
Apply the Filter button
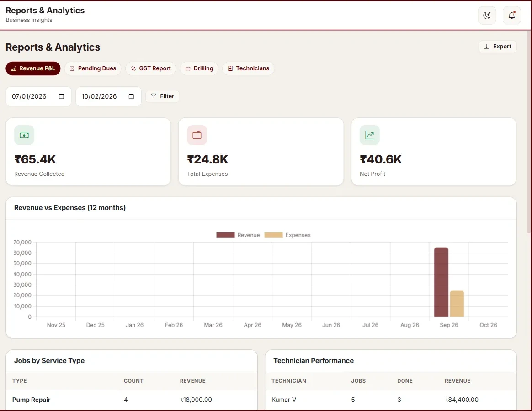(x=162, y=96)
